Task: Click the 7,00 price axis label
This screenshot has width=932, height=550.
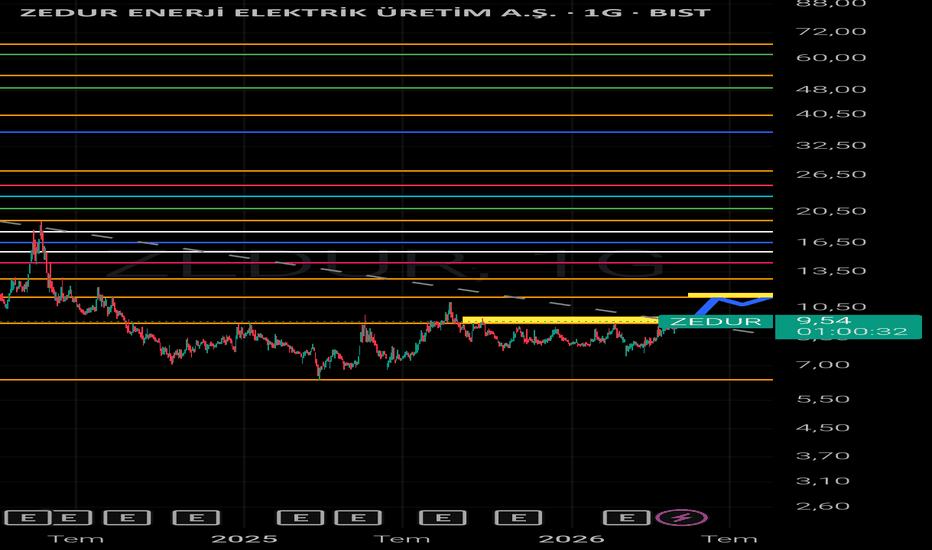Action: click(823, 364)
